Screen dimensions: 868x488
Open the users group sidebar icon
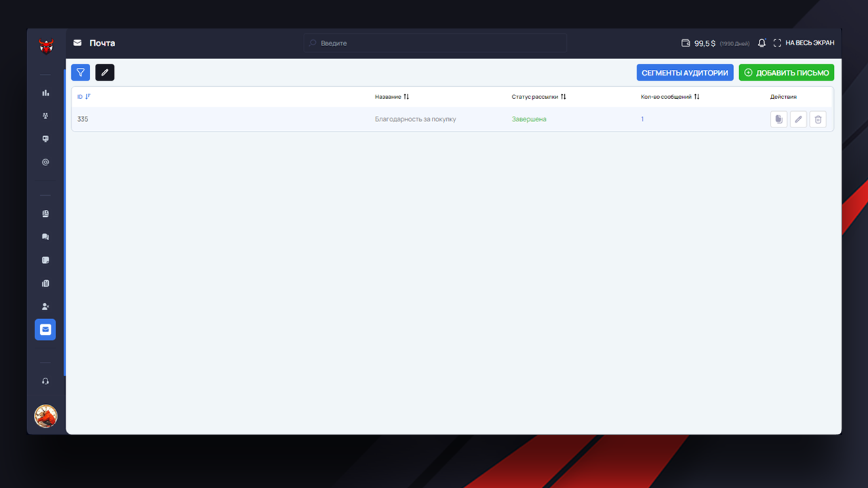pyautogui.click(x=45, y=116)
